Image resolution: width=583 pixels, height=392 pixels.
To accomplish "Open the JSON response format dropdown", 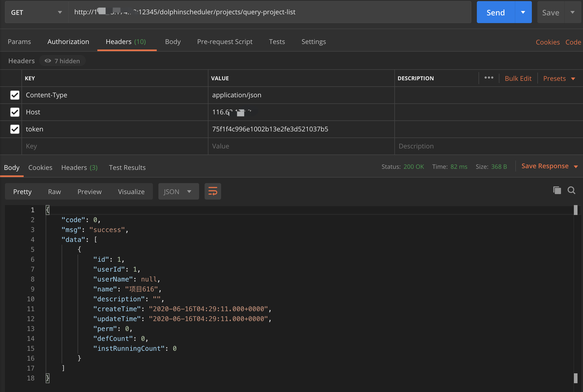I will [x=178, y=191].
